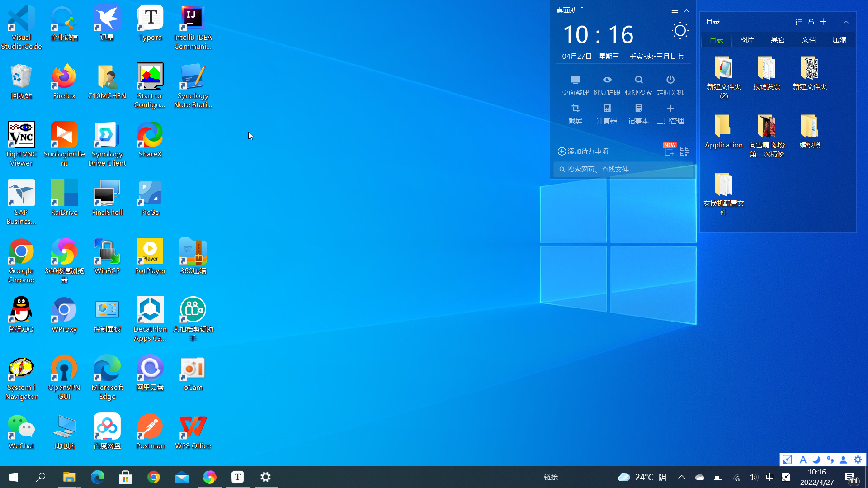Screen dimensions: 868x488
Task: Click 定时关机 scheduled shutdown
Action: click(670, 85)
